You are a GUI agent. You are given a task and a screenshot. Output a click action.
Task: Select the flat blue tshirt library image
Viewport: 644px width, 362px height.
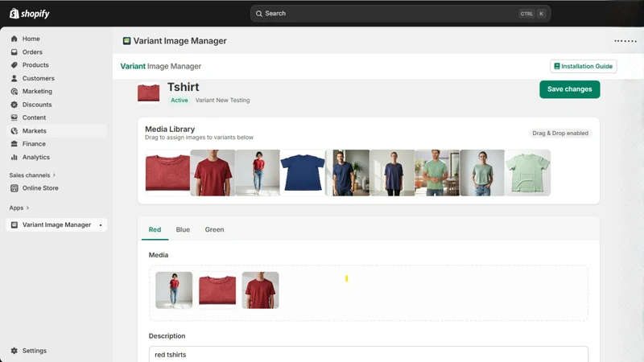coord(303,173)
